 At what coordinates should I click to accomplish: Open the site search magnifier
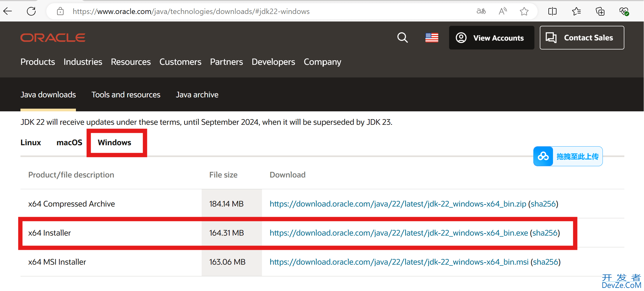402,38
